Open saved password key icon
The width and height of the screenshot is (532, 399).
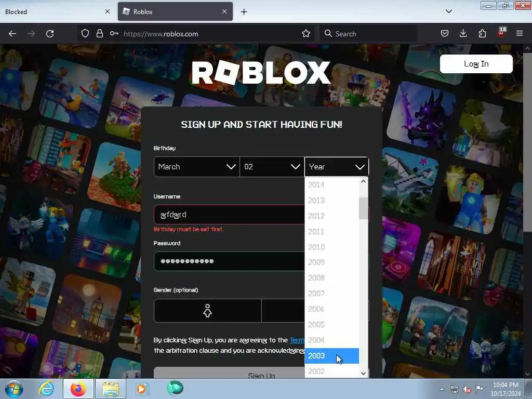(x=114, y=34)
